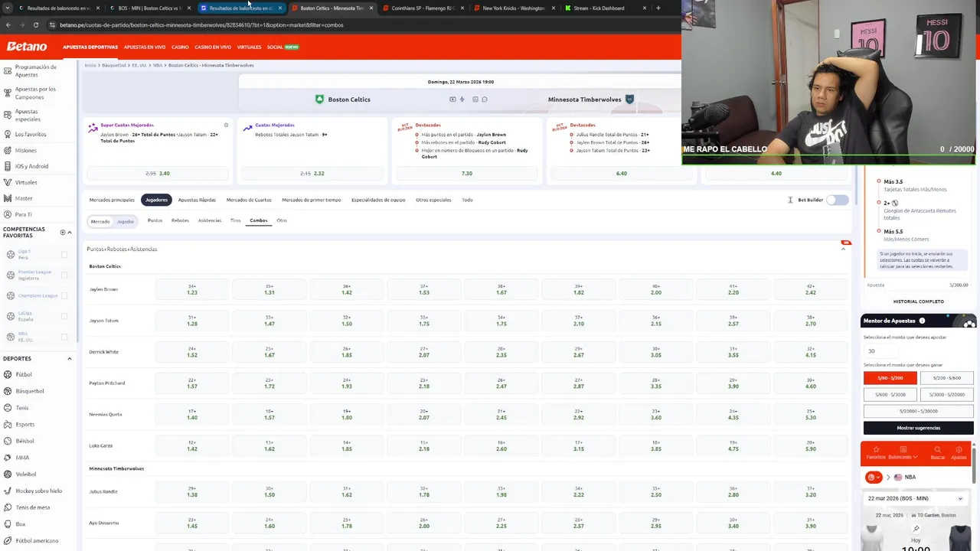Open match stats icon in header
Viewport: 980px width, 551px height.
click(475, 99)
